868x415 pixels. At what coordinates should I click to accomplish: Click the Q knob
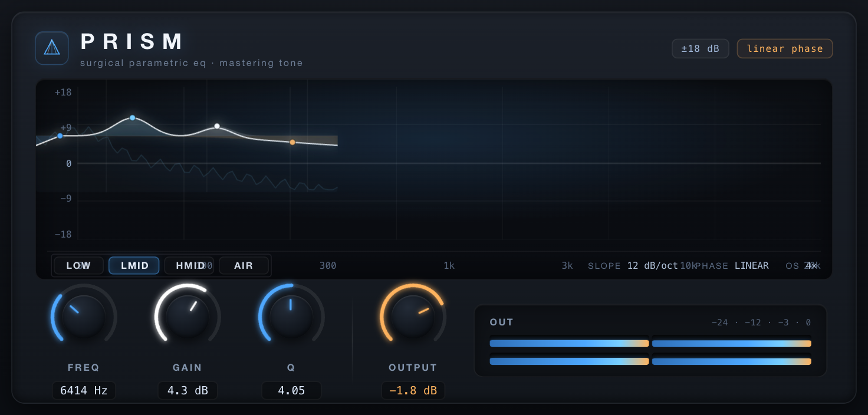(291, 316)
